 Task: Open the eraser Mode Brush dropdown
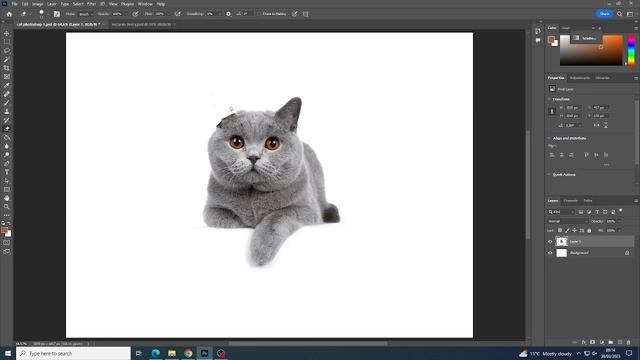[x=85, y=14]
